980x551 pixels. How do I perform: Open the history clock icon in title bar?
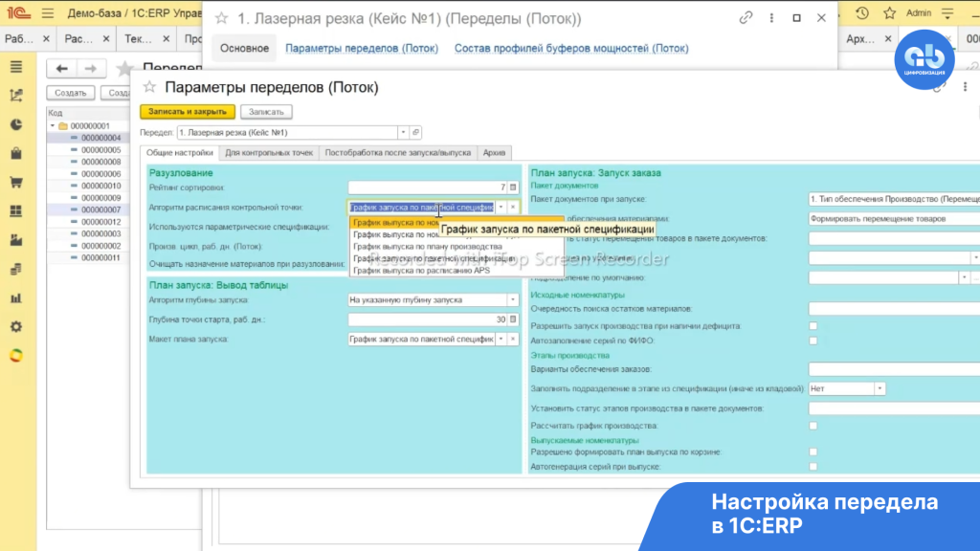(x=862, y=13)
